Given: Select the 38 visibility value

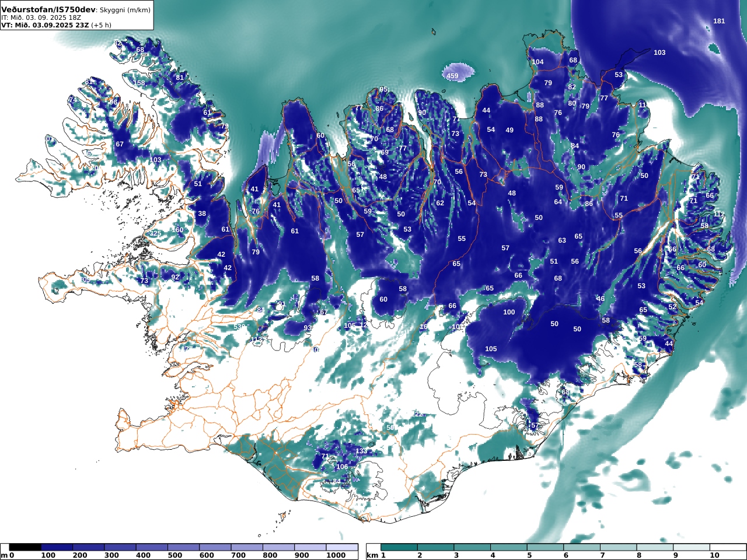Looking at the screenshot, I should pos(202,213).
